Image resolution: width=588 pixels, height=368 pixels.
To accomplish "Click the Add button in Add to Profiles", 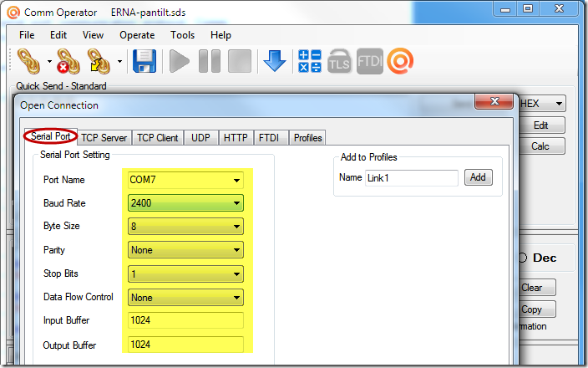I will 478,177.
